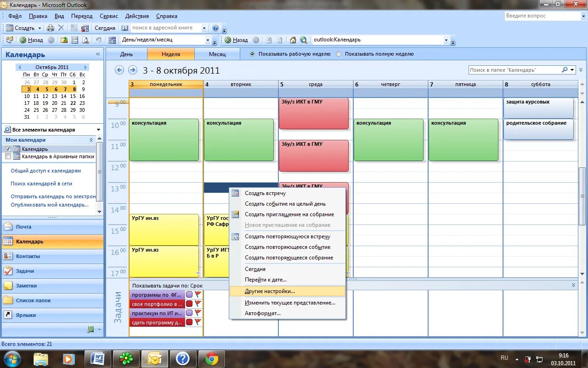
Task: Open the 'Создать' dropdown arrow
Action: tap(40, 28)
